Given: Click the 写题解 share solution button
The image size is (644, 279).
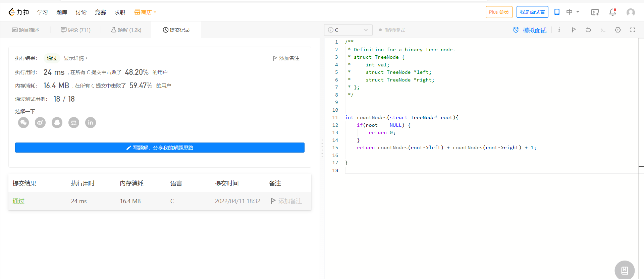Looking at the screenshot, I should coord(160,148).
